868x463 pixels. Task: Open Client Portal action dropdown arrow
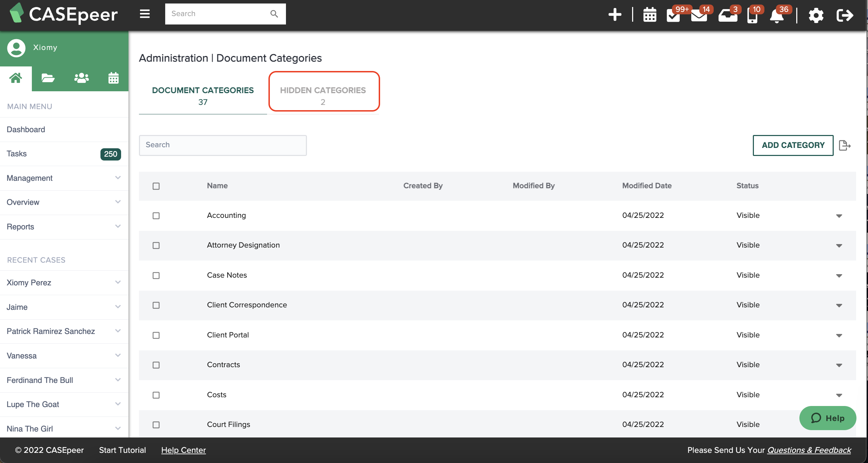839,336
